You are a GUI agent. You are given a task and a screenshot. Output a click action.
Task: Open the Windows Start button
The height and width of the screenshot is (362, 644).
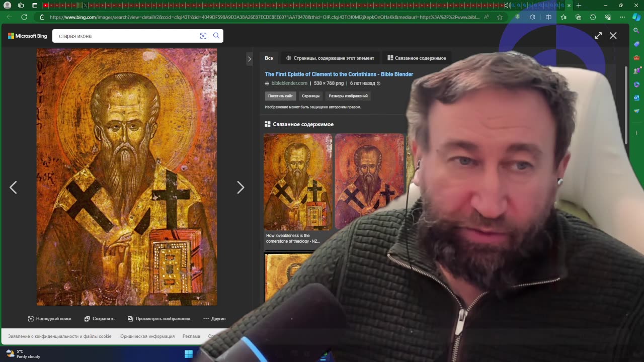click(189, 354)
